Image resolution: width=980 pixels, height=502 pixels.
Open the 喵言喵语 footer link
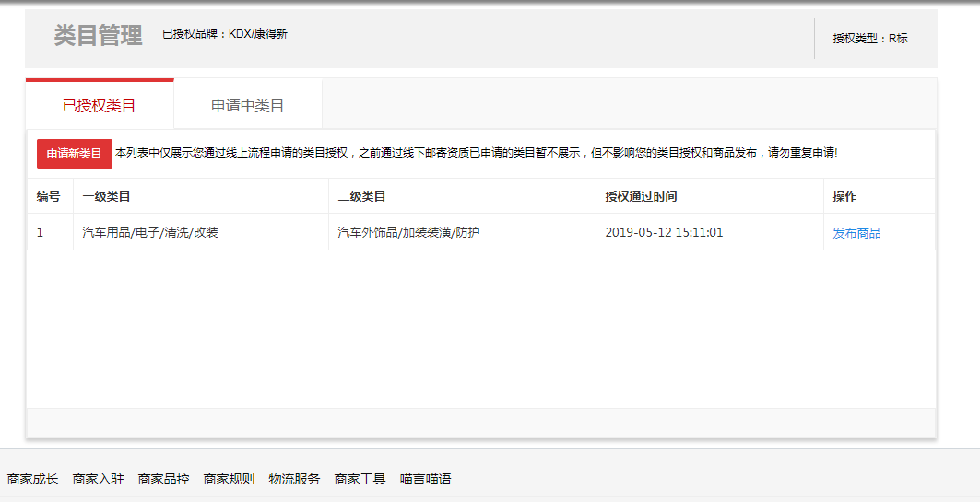426,479
